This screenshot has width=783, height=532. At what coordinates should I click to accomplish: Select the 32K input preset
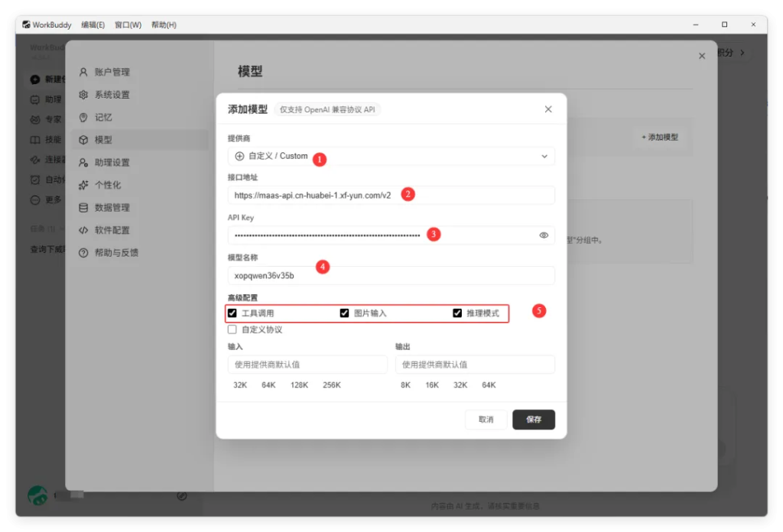[x=240, y=384]
